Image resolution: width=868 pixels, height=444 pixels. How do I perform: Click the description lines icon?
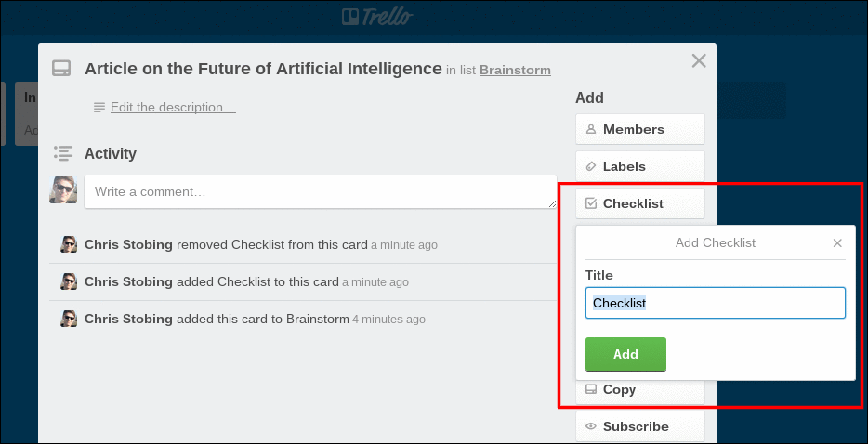pyautogui.click(x=99, y=108)
